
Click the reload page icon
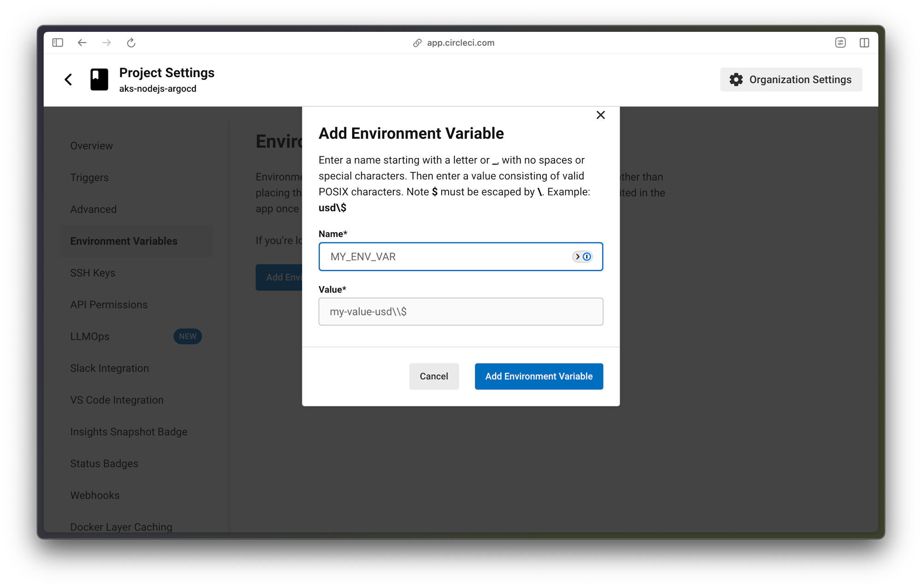131,42
